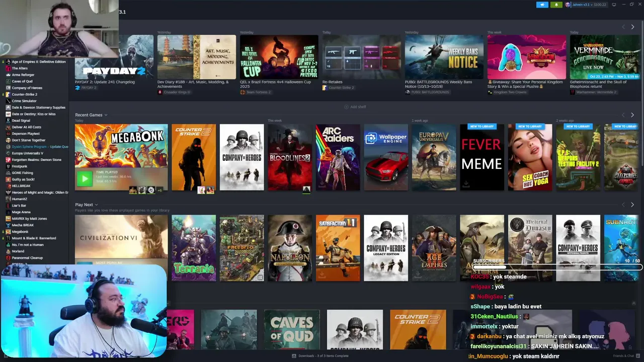Click the Counter-Strike 2 Re-Retakes source icon

(x=325, y=87)
